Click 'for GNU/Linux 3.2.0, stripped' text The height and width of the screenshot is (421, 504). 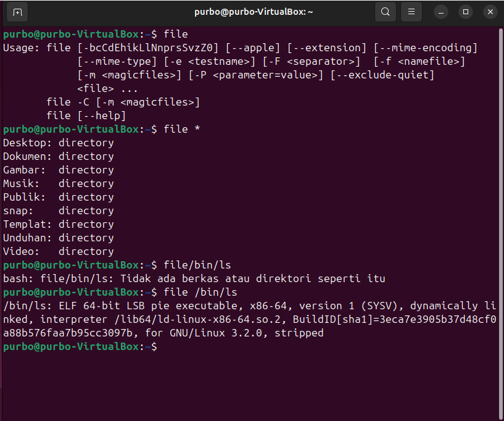[x=234, y=333]
